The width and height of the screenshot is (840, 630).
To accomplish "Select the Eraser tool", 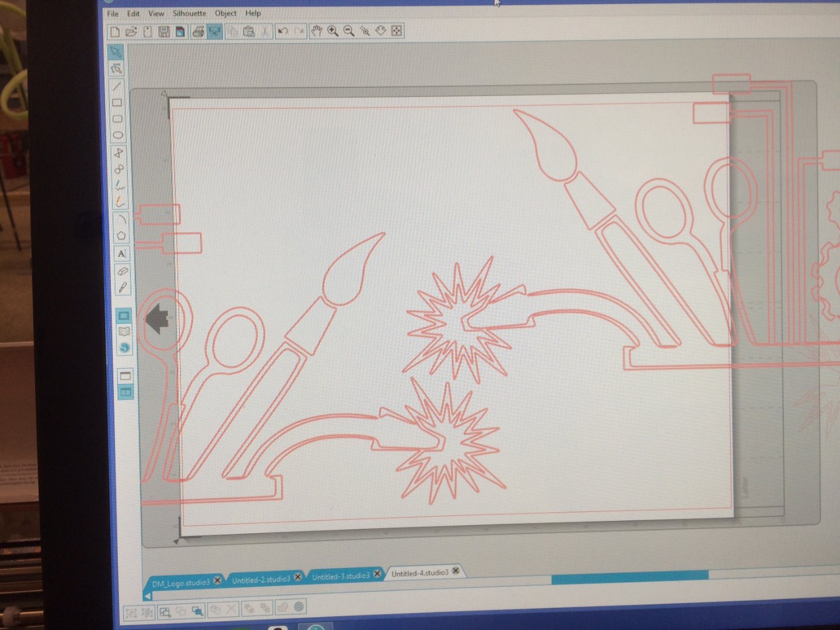I will click(x=122, y=271).
